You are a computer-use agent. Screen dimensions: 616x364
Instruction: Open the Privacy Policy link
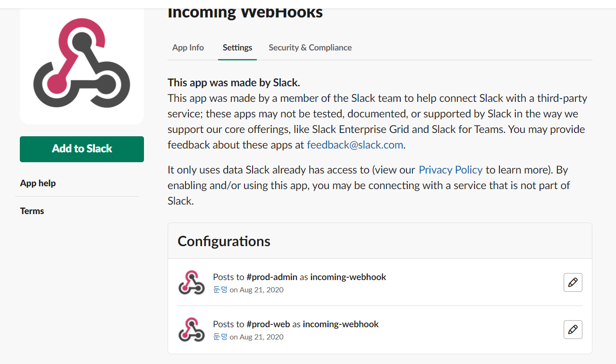451,170
